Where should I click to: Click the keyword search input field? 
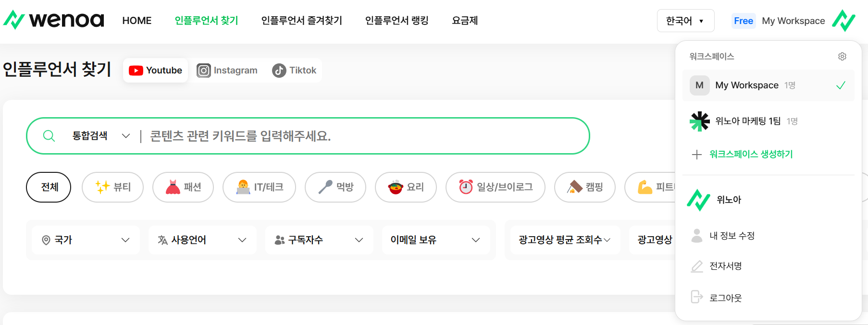tap(365, 136)
